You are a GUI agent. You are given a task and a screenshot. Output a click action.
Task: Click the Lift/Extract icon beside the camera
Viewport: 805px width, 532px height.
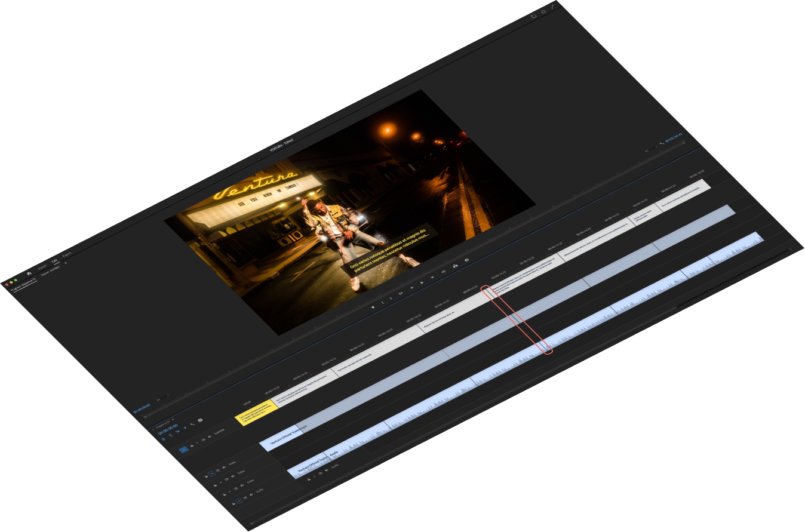point(455,266)
